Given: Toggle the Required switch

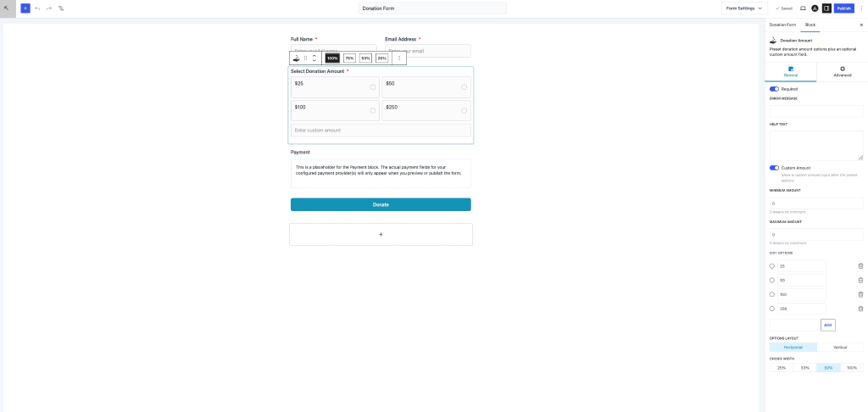Looking at the screenshot, I should tap(774, 89).
